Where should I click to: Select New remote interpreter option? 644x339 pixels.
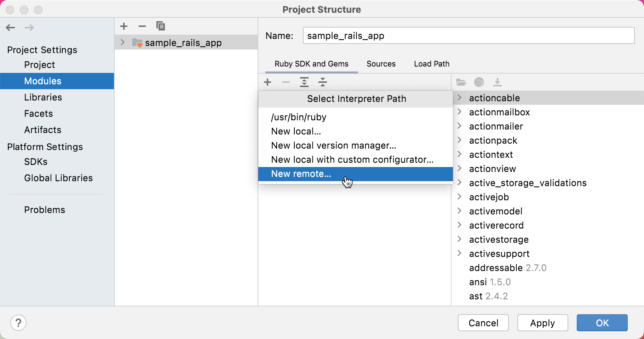tap(301, 174)
